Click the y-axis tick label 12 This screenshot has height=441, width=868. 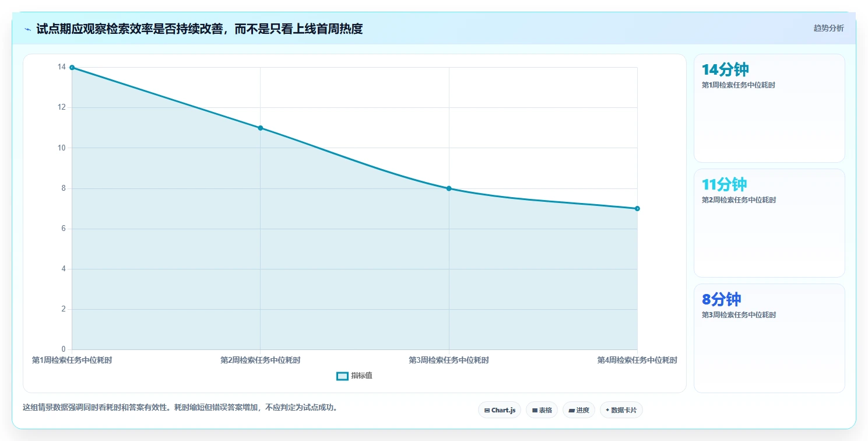(x=62, y=107)
